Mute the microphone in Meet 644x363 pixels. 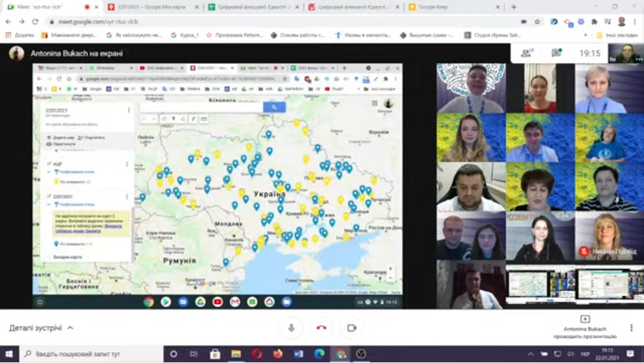(x=291, y=328)
